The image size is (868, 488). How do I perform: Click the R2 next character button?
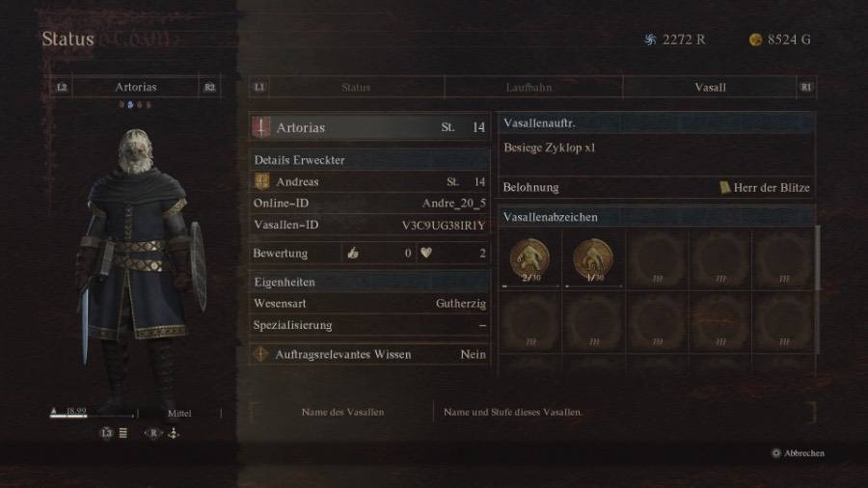[210, 88]
